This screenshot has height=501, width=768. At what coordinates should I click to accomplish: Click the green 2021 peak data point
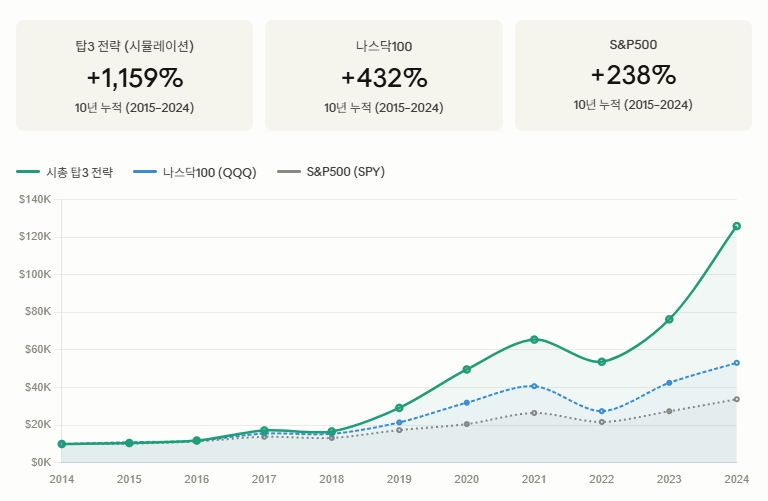tap(534, 339)
